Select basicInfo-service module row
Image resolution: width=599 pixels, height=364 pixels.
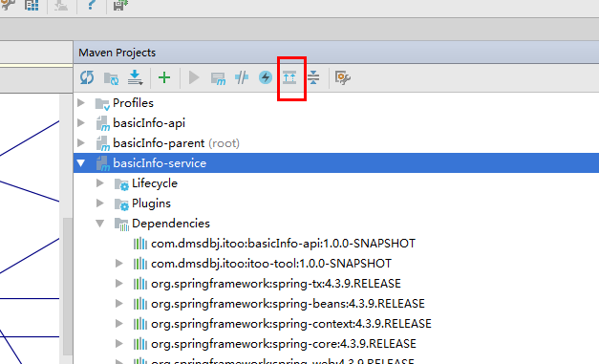coord(336,163)
